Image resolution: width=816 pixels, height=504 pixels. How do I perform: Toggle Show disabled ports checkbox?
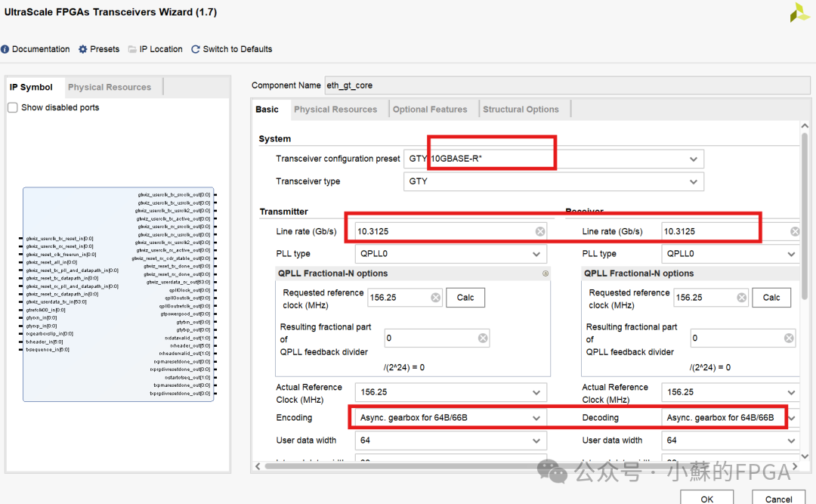pyautogui.click(x=13, y=107)
